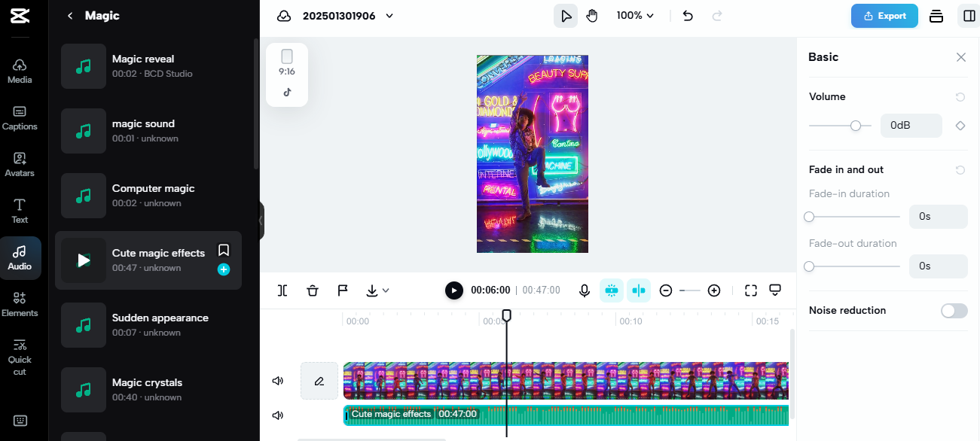This screenshot has height=441, width=980.
Task: Open the Quick cut tool
Action: [20, 357]
